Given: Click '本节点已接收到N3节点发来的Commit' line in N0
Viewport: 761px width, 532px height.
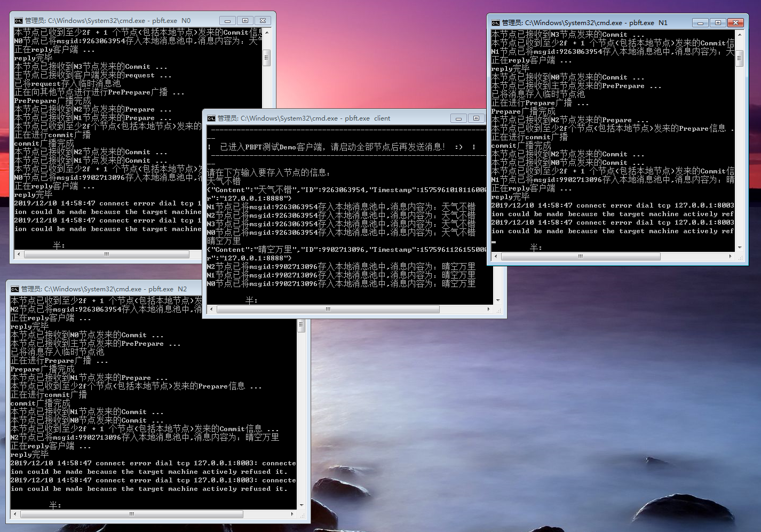Looking at the screenshot, I should click(91, 67).
